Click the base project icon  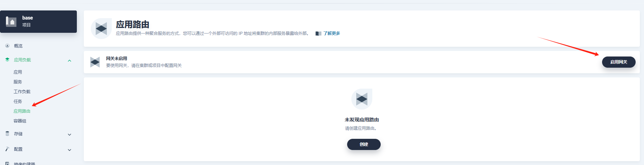[11, 22]
